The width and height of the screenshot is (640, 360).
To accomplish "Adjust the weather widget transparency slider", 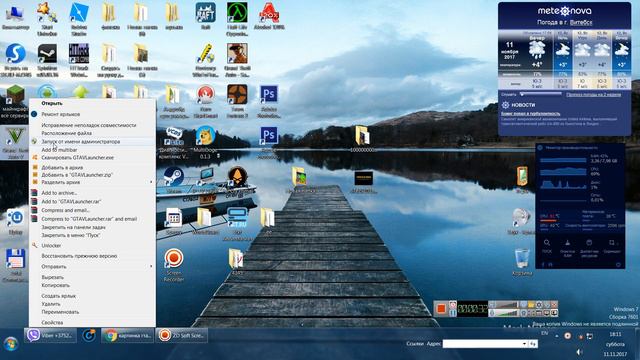I will (541, 94).
